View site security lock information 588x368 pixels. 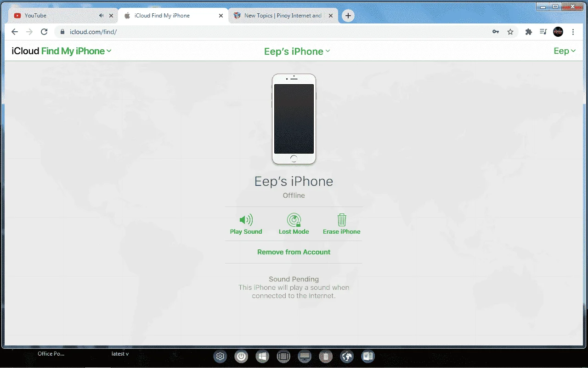point(62,32)
